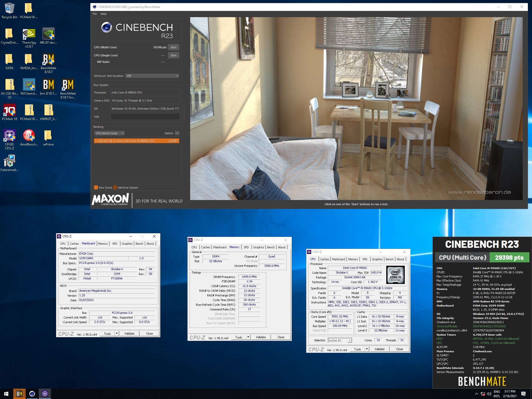This screenshot has width=532, height=399.
Task: Launch BenchMate 0.10.7 shortcut icon
Action: [x=48, y=63]
